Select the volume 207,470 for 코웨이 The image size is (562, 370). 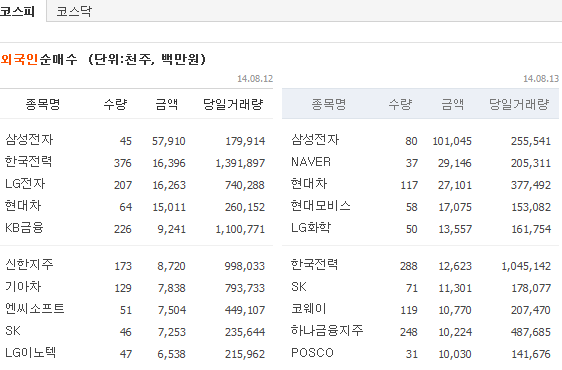pyautogui.click(x=531, y=310)
